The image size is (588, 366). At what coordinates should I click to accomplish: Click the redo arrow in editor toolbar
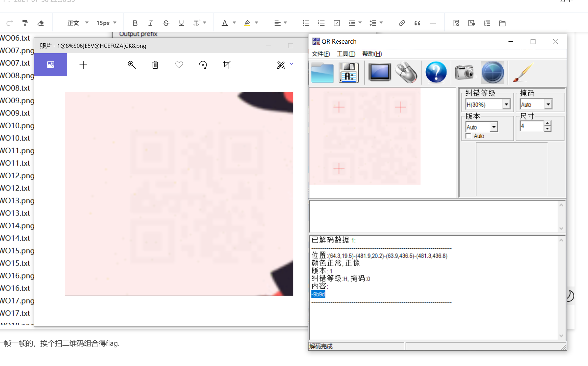coord(10,23)
